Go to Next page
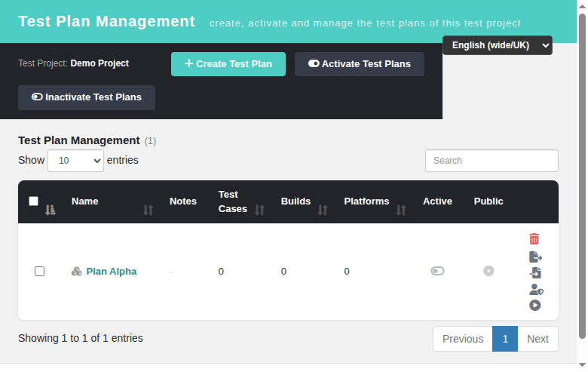 (x=537, y=339)
